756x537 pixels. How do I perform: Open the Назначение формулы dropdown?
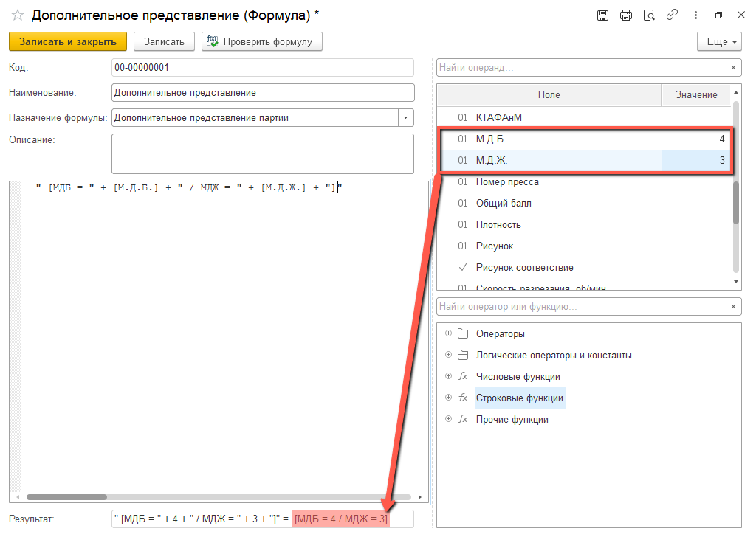coord(406,118)
